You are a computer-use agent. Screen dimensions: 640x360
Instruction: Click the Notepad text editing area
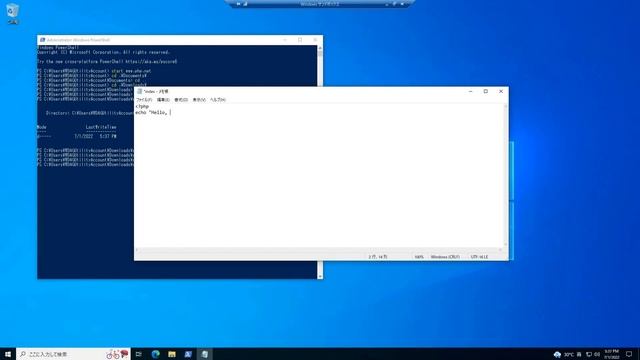coord(319,176)
